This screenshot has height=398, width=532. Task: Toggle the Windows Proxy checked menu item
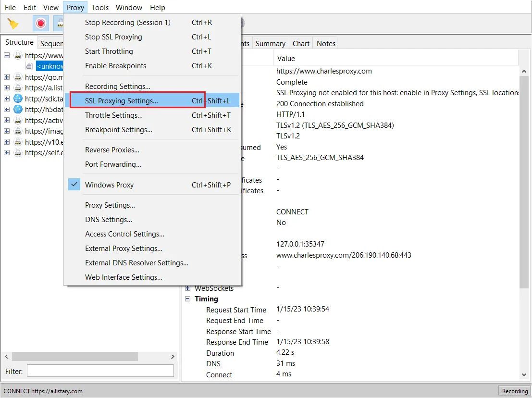tap(152, 185)
